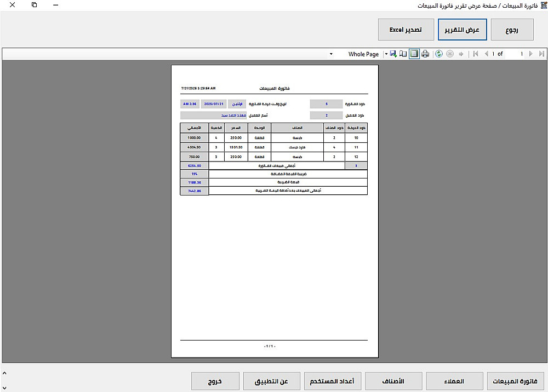Minimize the window from title bar
The height and width of the screenshot is (392, 548).
tap(55, 5)
